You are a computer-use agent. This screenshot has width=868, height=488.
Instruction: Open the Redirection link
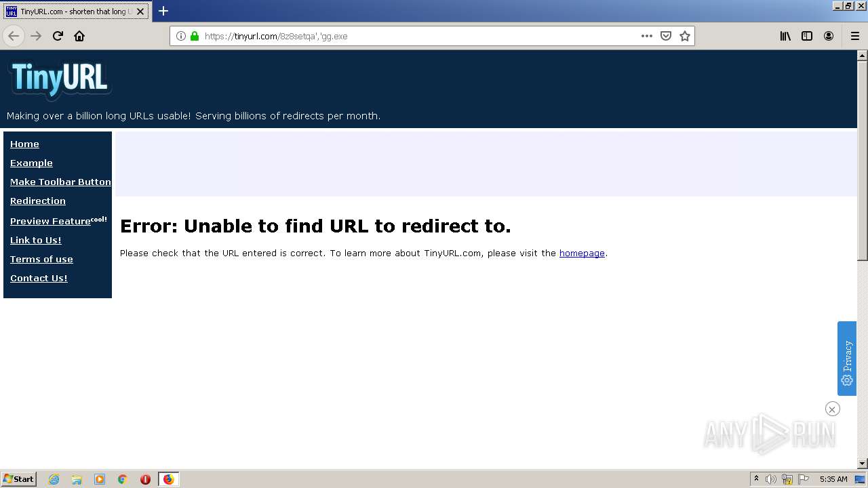pyautogui.click(x=38, y=201)
